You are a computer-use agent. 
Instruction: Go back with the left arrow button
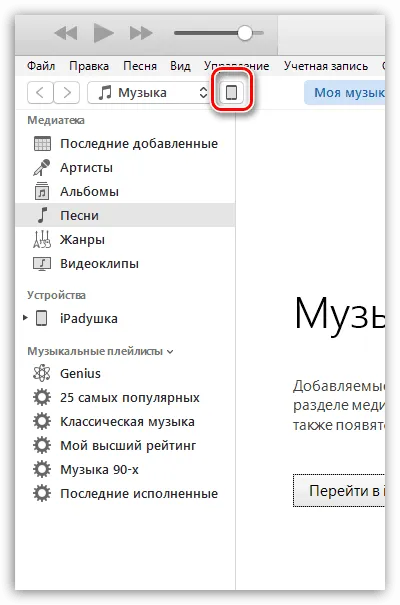point(40,93)
